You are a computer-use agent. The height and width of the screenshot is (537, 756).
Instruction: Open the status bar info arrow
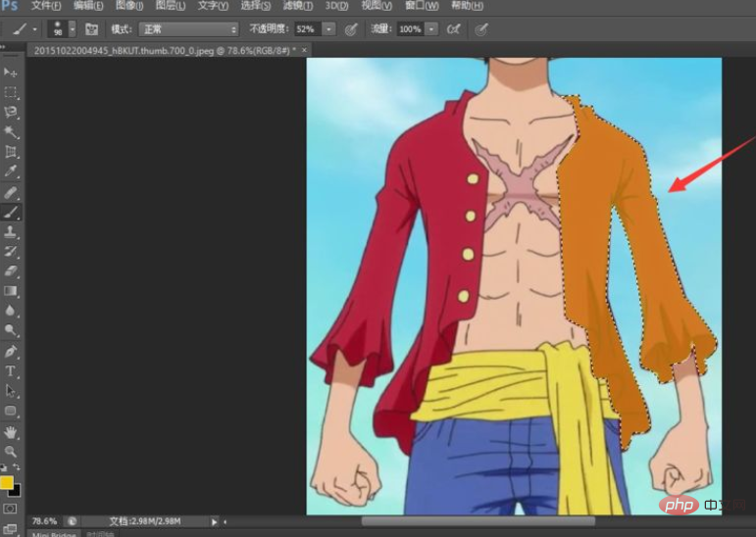[x=214, y=521]
